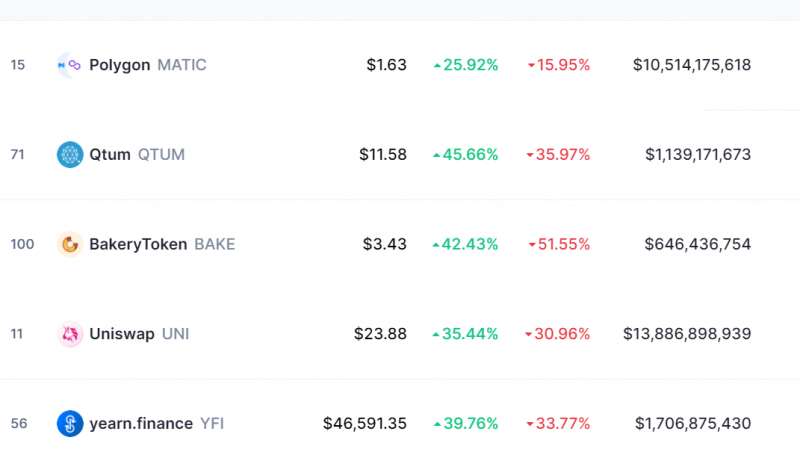Viewport: 800px width, 458px height.
Task: Open the Qtum coin name link
Action: (x=110, y=155)
